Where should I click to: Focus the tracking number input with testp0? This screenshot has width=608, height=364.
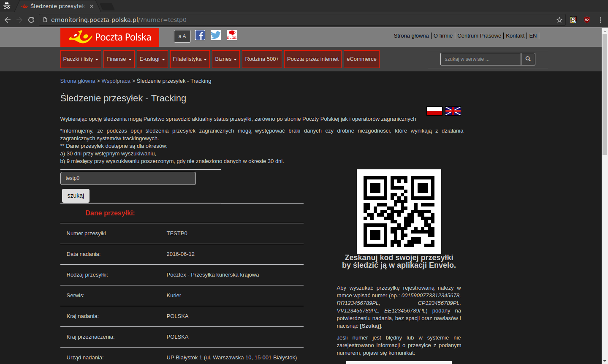click(128, 178)
